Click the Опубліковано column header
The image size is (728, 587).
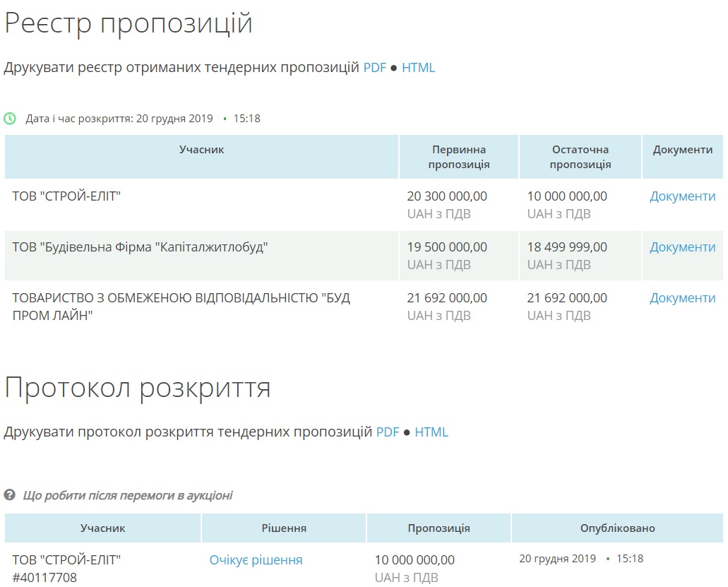(618, 528)
